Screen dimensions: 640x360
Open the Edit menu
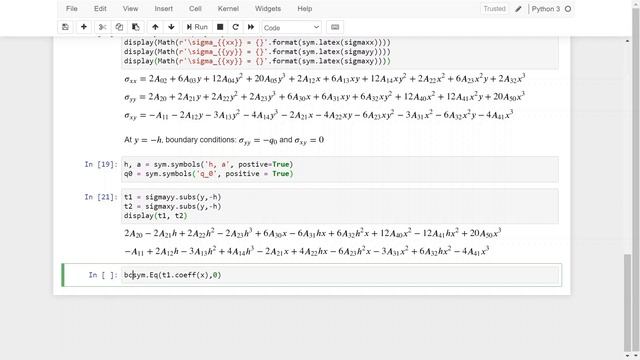tap(100, 9)
